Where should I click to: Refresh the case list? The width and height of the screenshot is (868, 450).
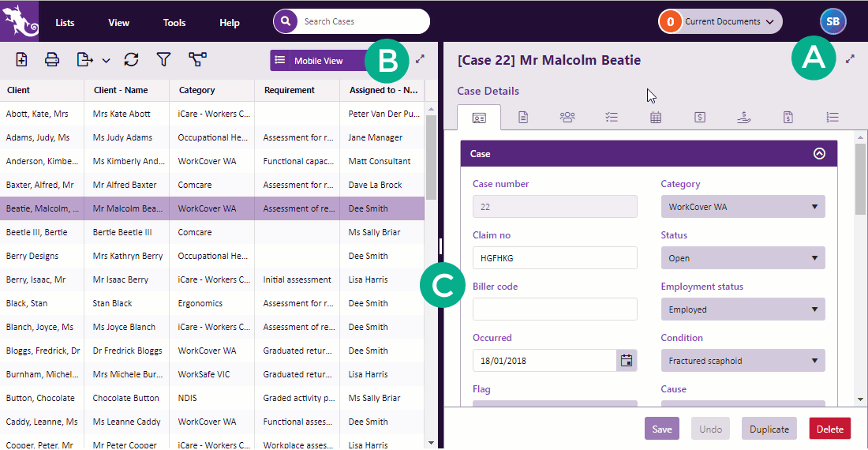coord(132,60)
